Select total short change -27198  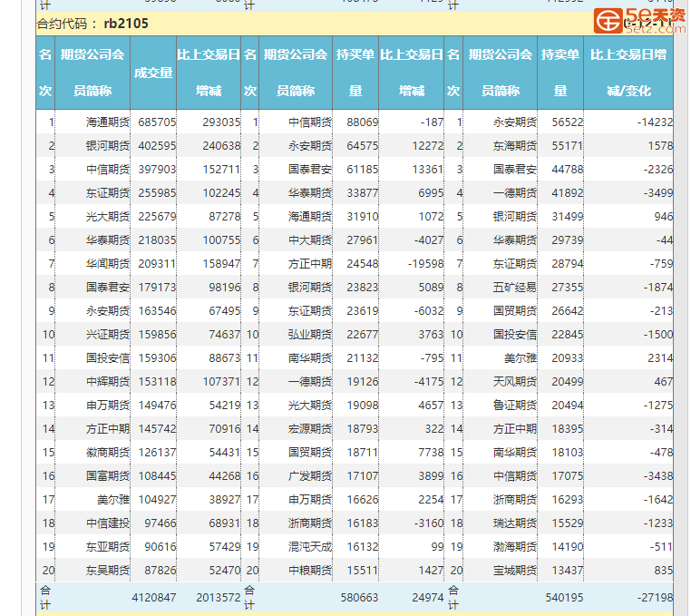point(656,598)
